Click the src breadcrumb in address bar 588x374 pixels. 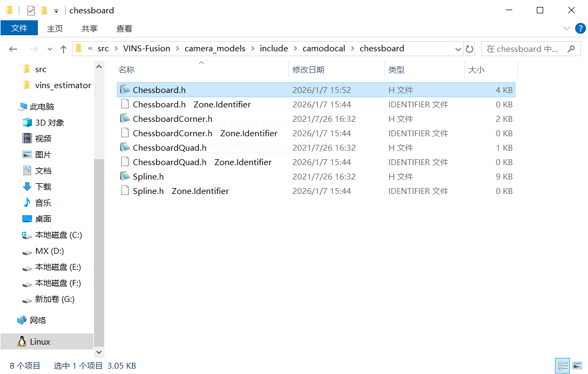tap(103, 49)
